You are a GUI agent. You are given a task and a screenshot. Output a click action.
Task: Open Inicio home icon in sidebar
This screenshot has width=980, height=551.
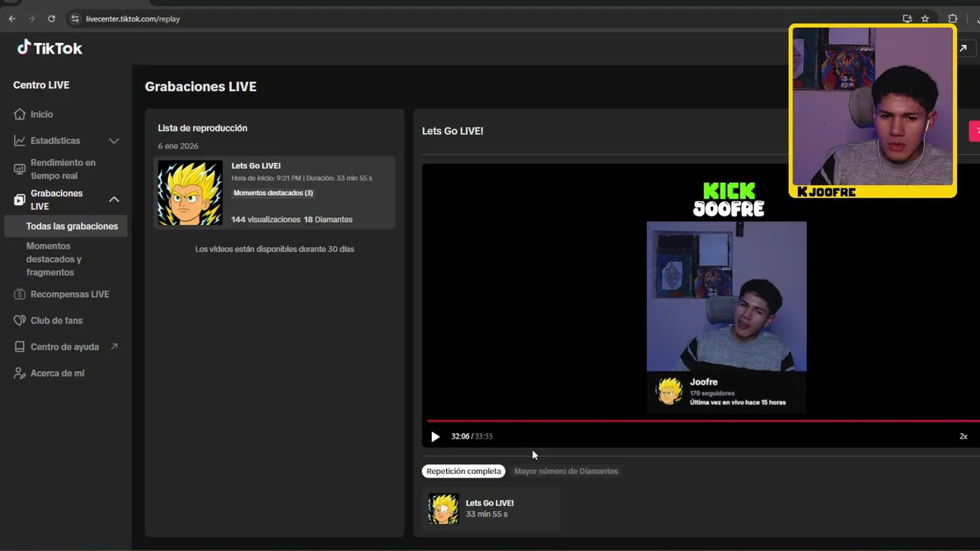click(x=20, y=114)
